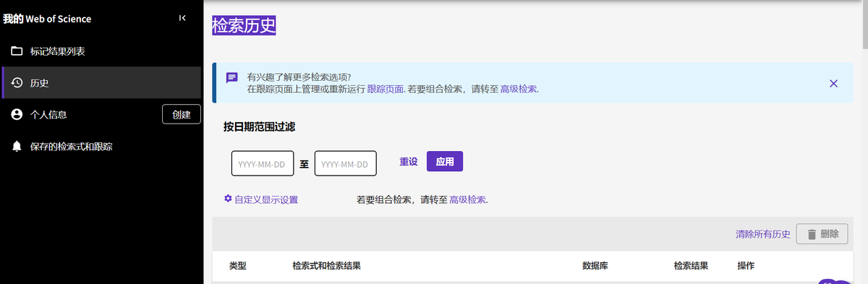Screen dimensions: 868x284
Task: Open 个人信息 in the sidebar
Action: tap(49, 114)
